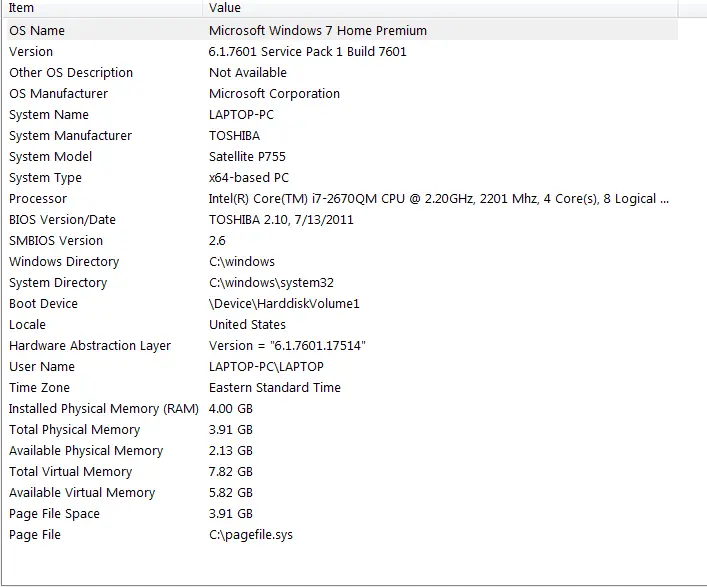Click the 2.13 GB value
This screenshot has height=587, width=707.
click(x=230, y=450)
